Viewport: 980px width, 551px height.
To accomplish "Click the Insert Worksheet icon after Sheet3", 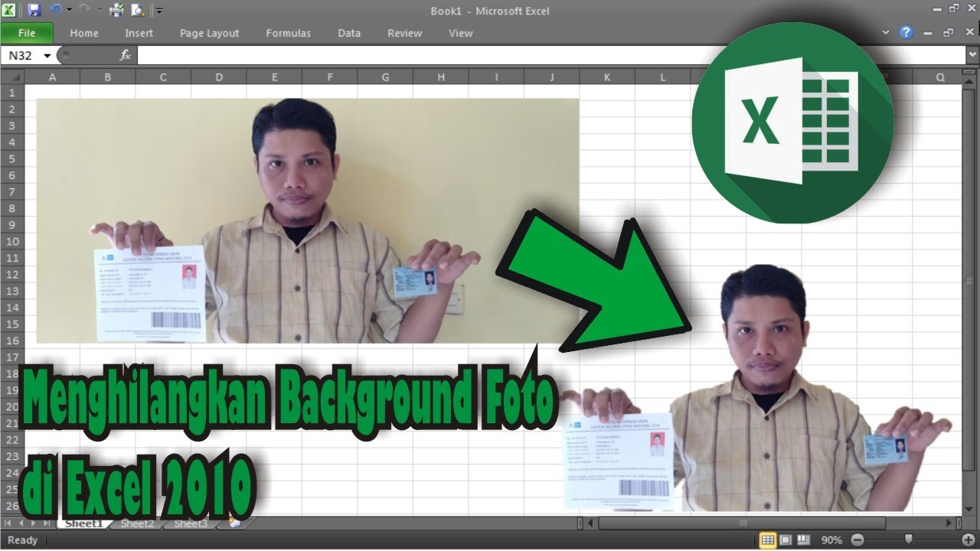I will click(235, 523).
